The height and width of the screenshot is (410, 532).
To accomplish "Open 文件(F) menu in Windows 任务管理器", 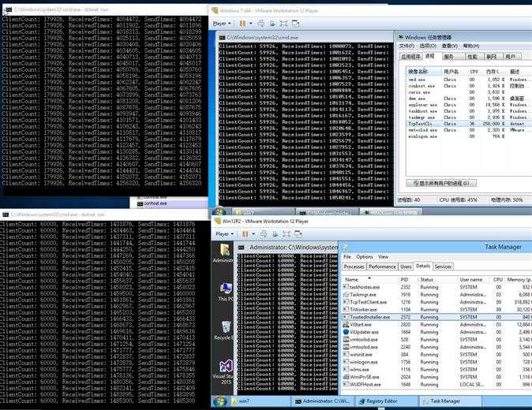I will (x=406, y=46).
